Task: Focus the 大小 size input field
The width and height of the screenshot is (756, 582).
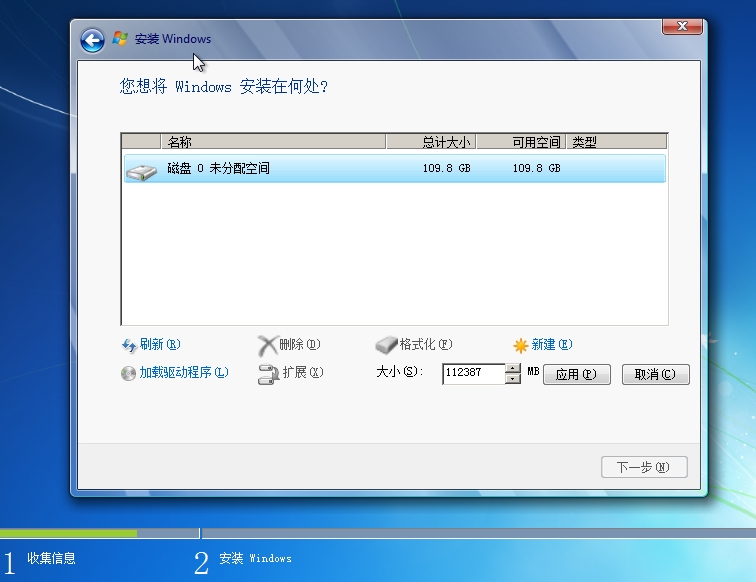Action: (474, 374)
